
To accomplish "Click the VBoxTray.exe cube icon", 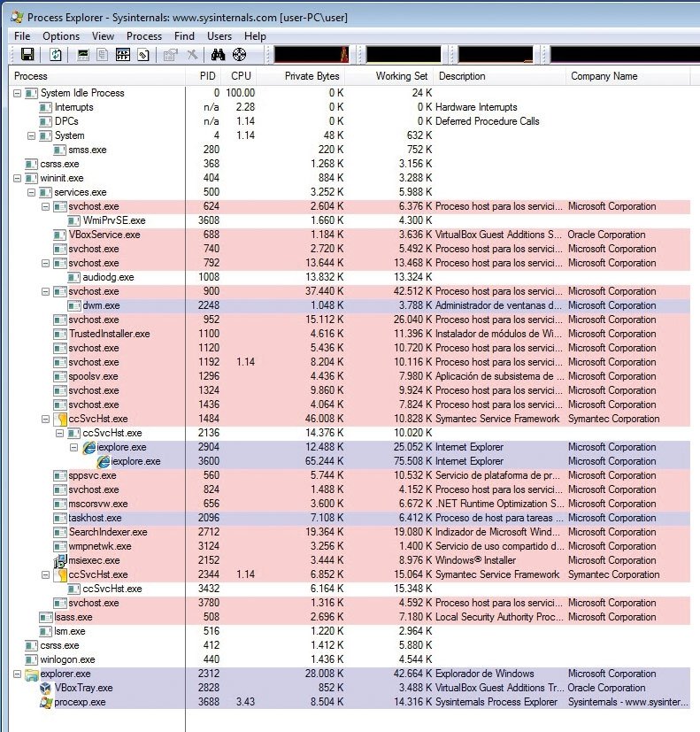I will coord(46,688).
